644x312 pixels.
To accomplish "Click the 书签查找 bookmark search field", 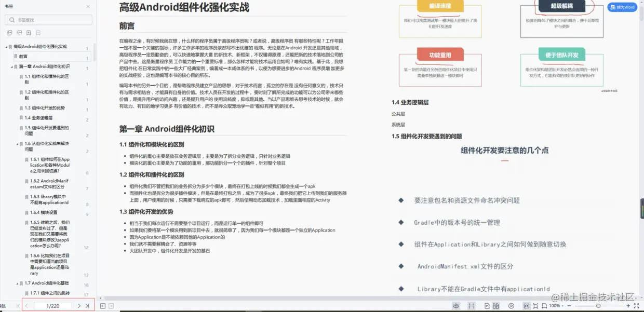I will click(x=48, y=20).
